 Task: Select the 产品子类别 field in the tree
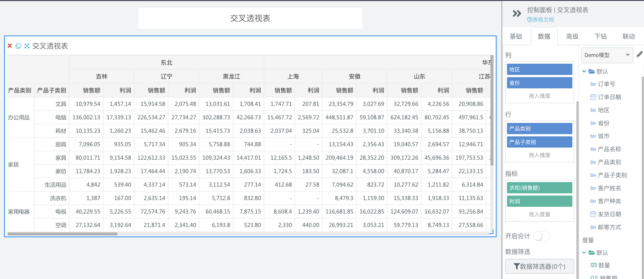tap(612, 175)
